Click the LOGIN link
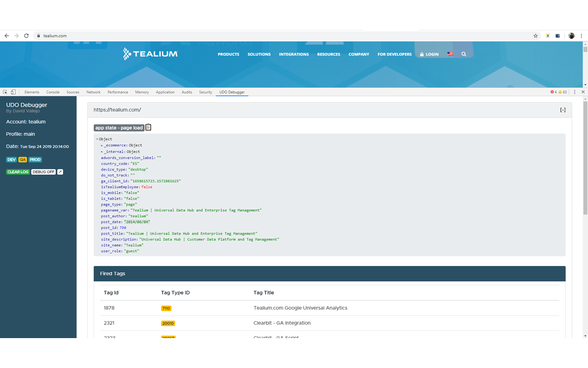Viewport: 588px width, 368px height. (429, 54)
